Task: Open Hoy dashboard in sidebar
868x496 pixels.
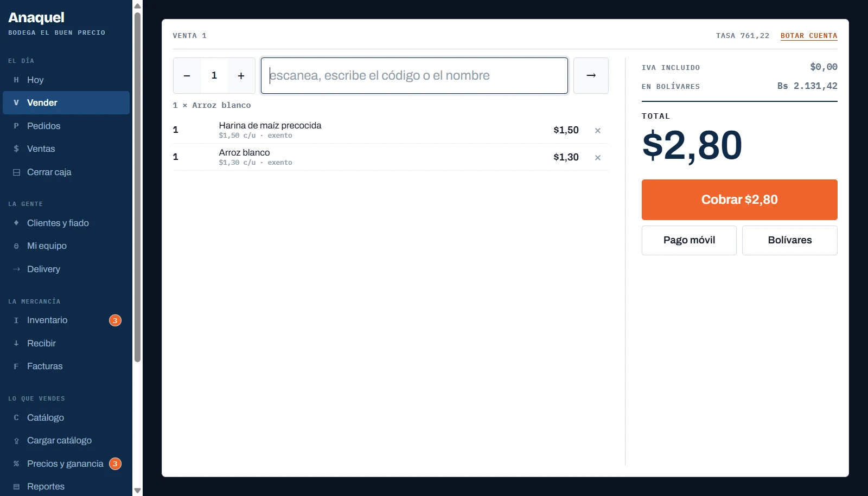Action: 66,80
